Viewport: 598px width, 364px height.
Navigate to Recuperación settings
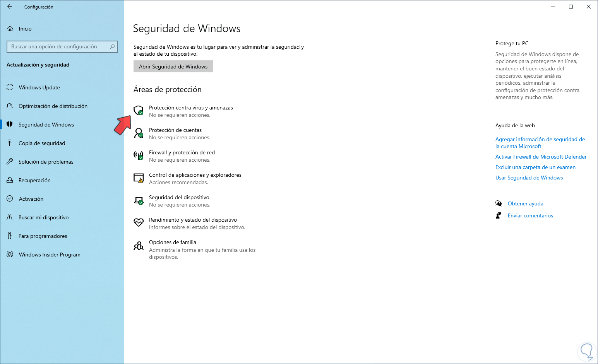34,180
